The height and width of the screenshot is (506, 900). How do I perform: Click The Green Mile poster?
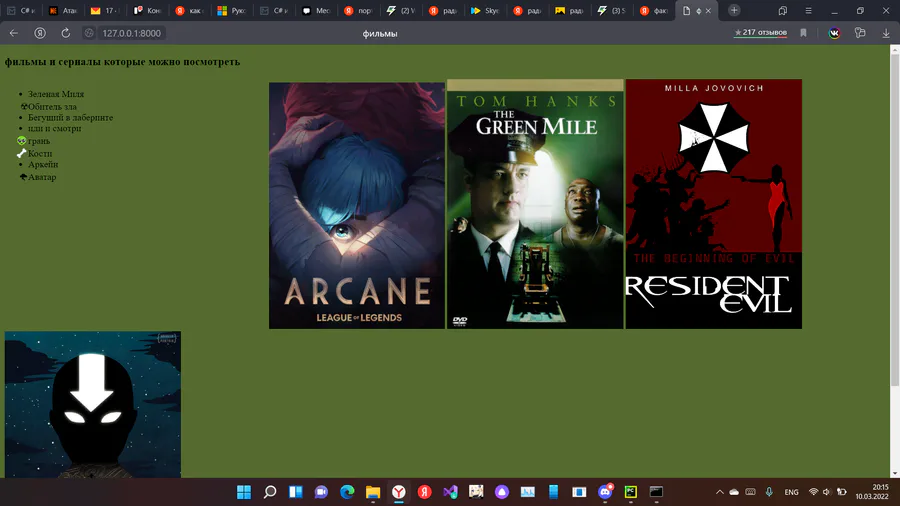[x=535, y=204]
